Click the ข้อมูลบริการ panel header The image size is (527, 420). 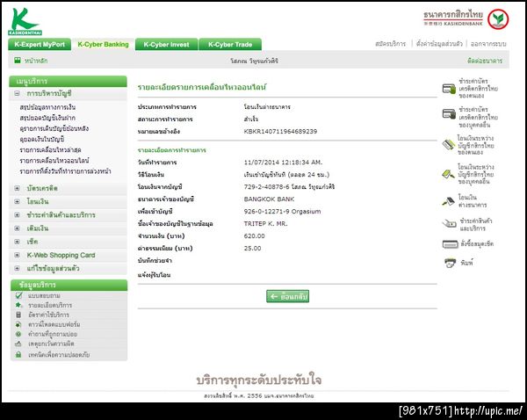pyautogui.click(x=69, y=285)
